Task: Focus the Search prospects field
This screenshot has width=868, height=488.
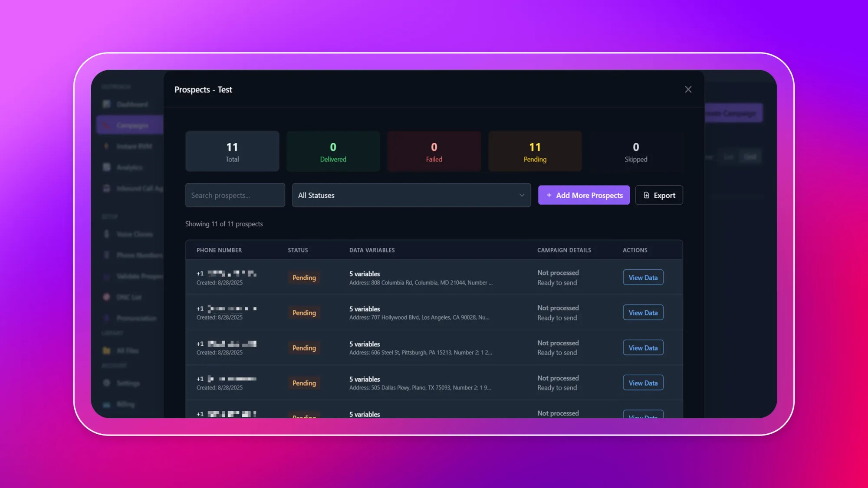Action: [x=235, y=195]
